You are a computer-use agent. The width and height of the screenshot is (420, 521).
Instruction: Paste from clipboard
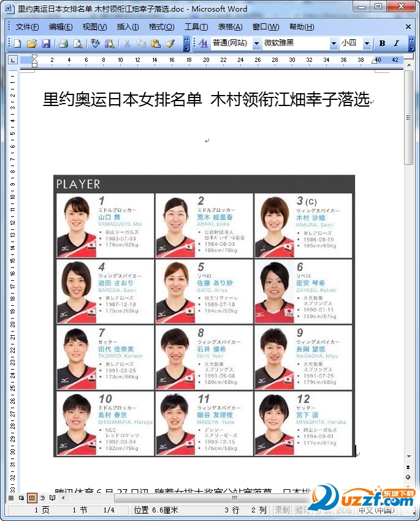tap(156, 44)
